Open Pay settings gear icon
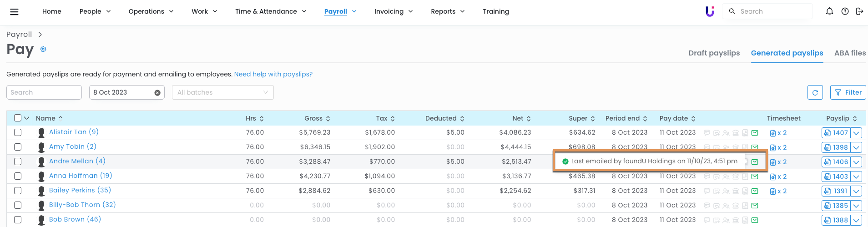Viewport: 868px width, 227px height. pyautogui.click(x=43, y=49)
